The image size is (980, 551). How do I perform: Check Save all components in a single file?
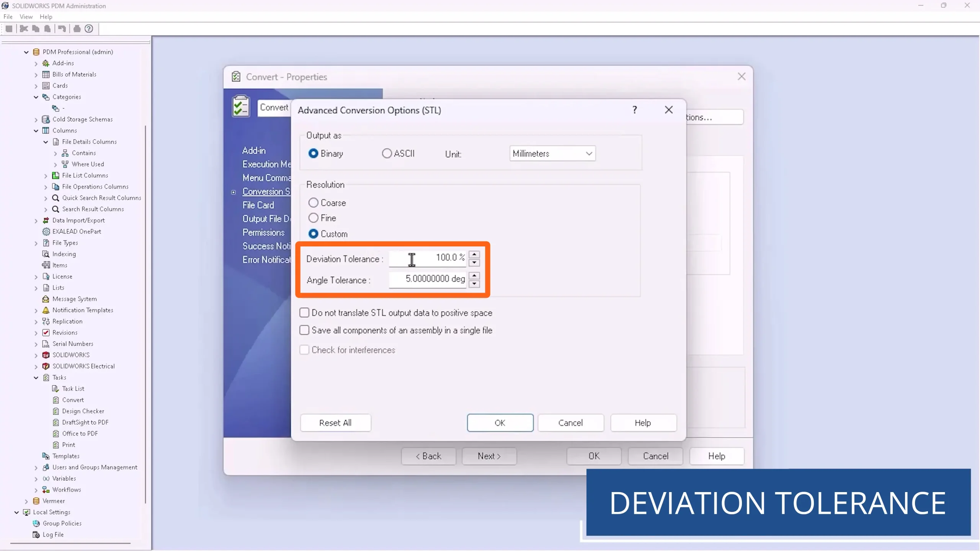click(x=304, y=330)
